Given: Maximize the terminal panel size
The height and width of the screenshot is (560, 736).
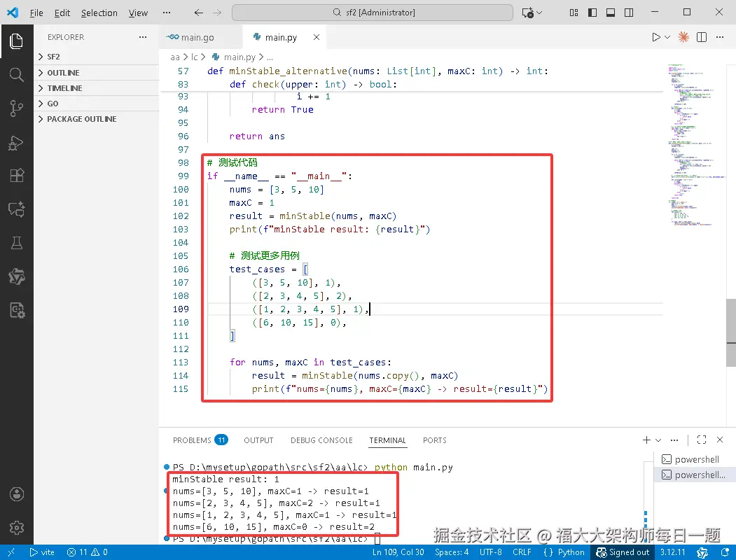Looking at the screenshot, I should (702, 440).
